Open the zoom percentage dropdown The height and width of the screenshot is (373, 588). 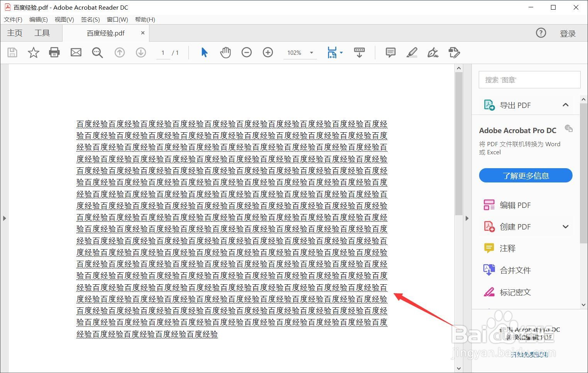click(x=311, y=52)
